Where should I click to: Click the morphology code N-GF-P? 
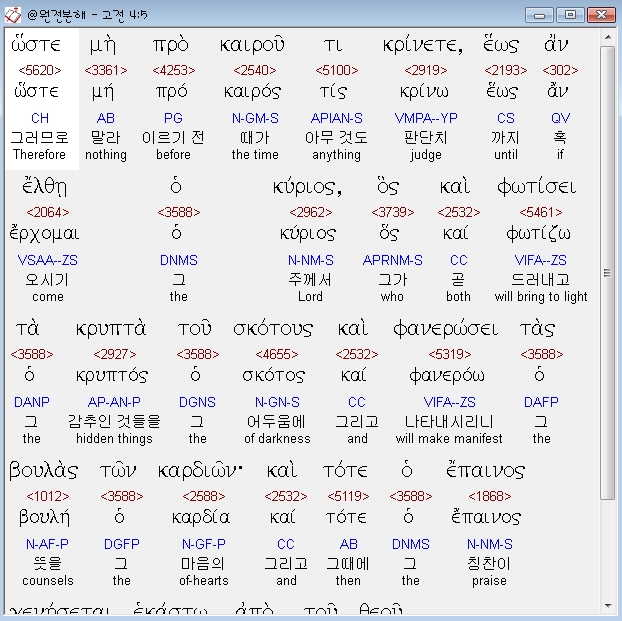click(x=204, y=544)
